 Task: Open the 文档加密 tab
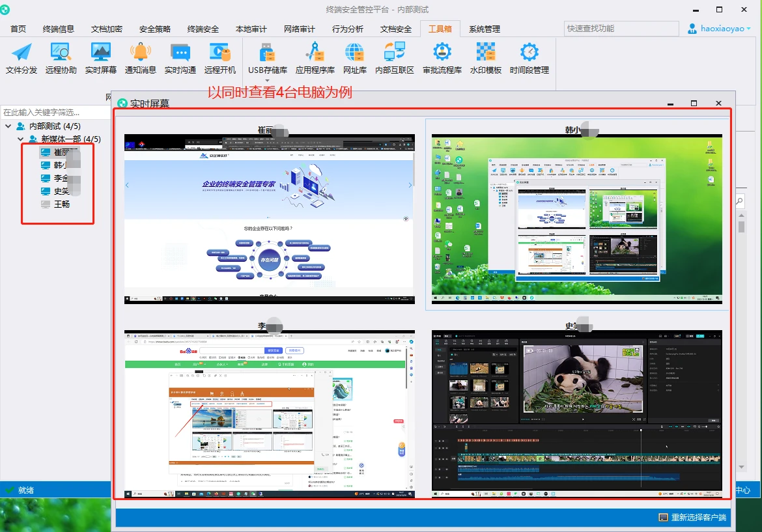pyautogui.click(x=106, y=29)
